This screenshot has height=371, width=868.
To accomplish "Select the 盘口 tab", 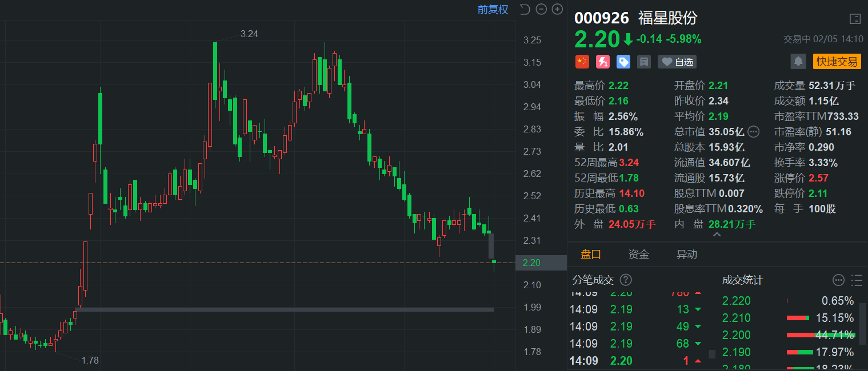I will pos(591,255).
